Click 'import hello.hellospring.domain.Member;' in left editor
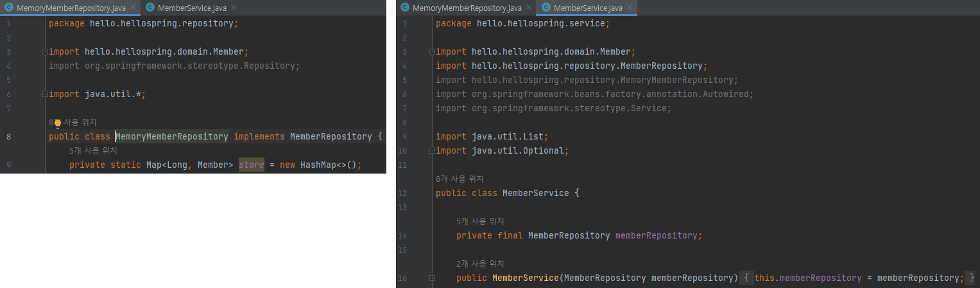 pyautogui.click(x=149, y=51)
